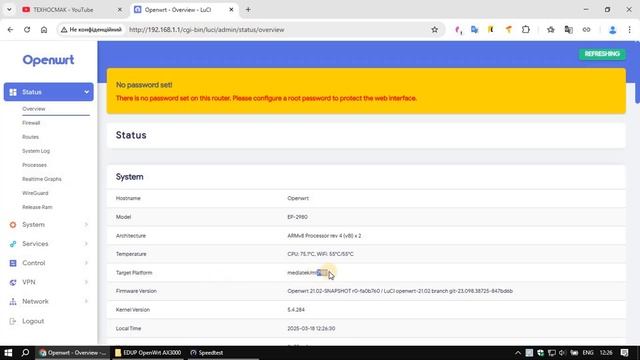The height and width of the screenshot is (360, 640).
Task: Expand the Network menu chevron
Action: click(x=86, y=302)
